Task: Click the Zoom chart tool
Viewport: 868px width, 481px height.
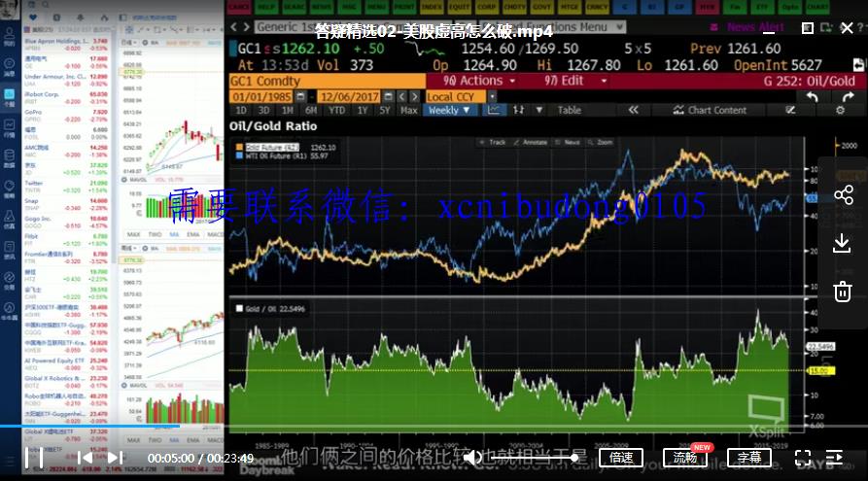Action: [600, 142]
